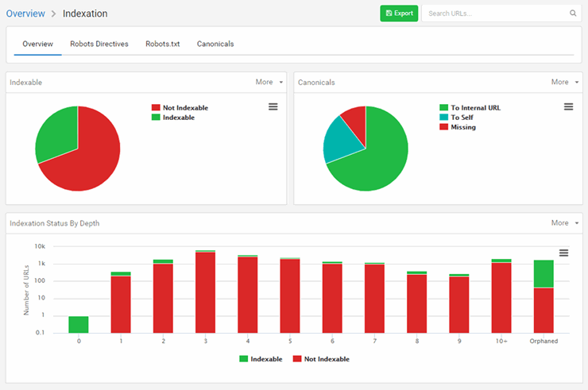This screenshot has height=390, width=588.
Task: Focus the Search URLs input field
Action: coord(494,14)
